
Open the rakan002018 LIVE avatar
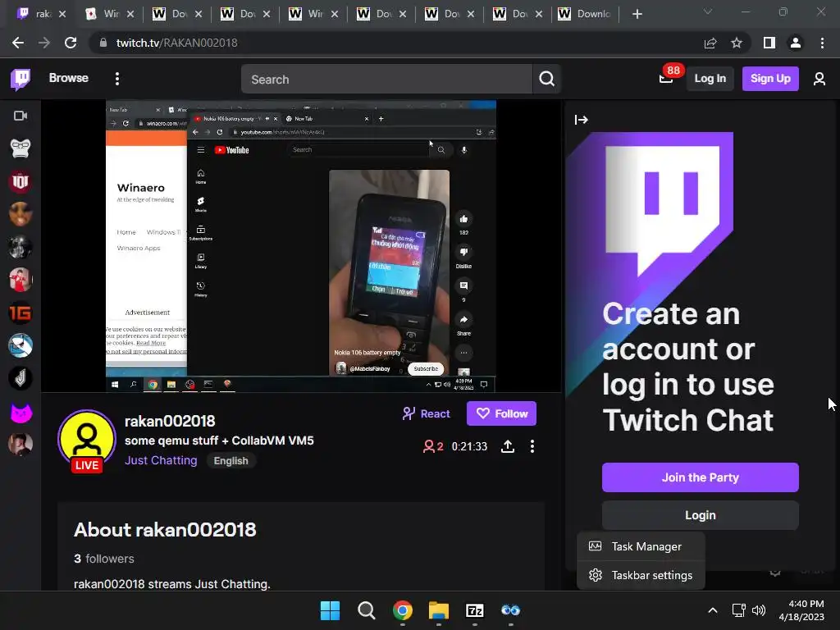(87, 441)
